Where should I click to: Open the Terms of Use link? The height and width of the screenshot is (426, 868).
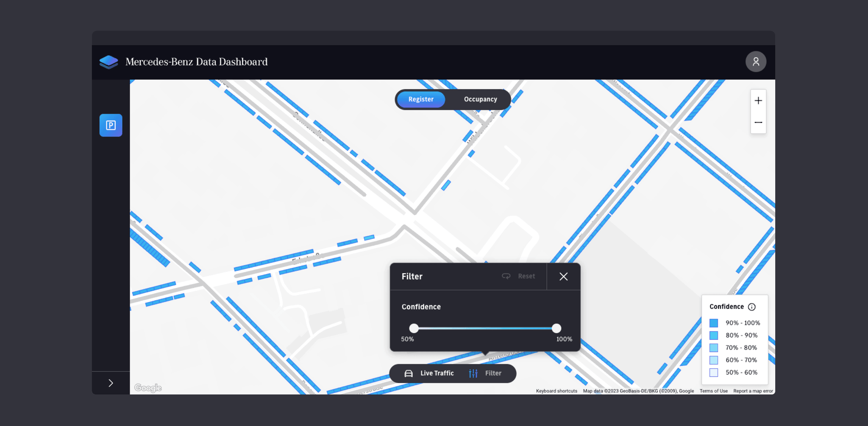point(713,391)
